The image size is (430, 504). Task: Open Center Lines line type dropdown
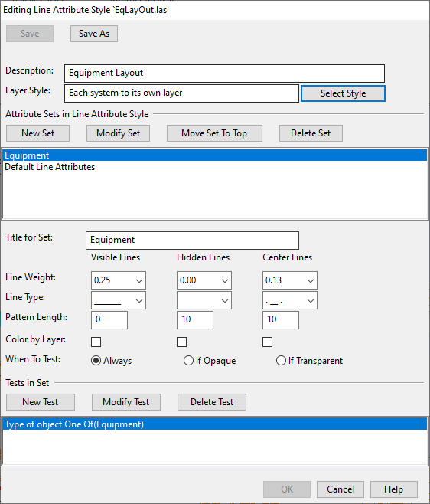(290, 300)
